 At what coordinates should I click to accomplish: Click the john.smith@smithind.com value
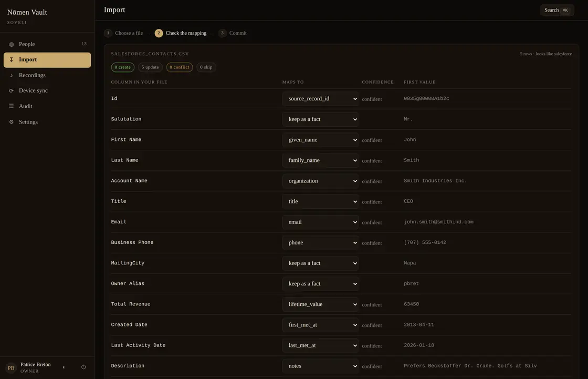coord(438,222)
